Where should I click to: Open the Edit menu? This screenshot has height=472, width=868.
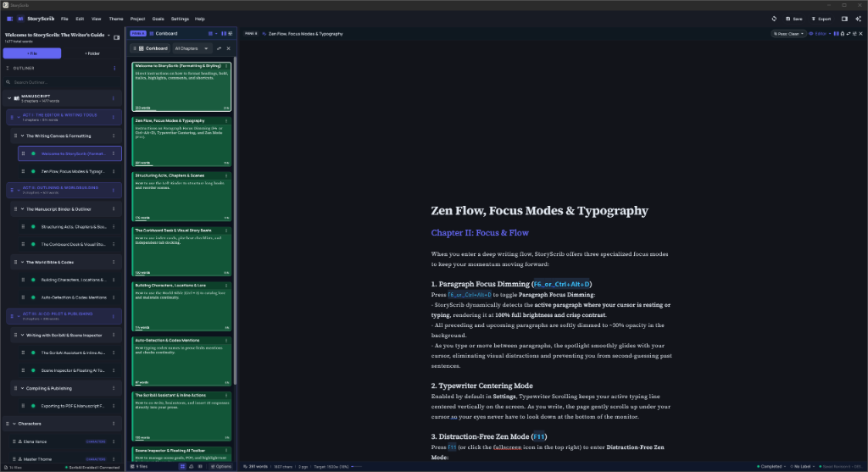pos(80,19)
